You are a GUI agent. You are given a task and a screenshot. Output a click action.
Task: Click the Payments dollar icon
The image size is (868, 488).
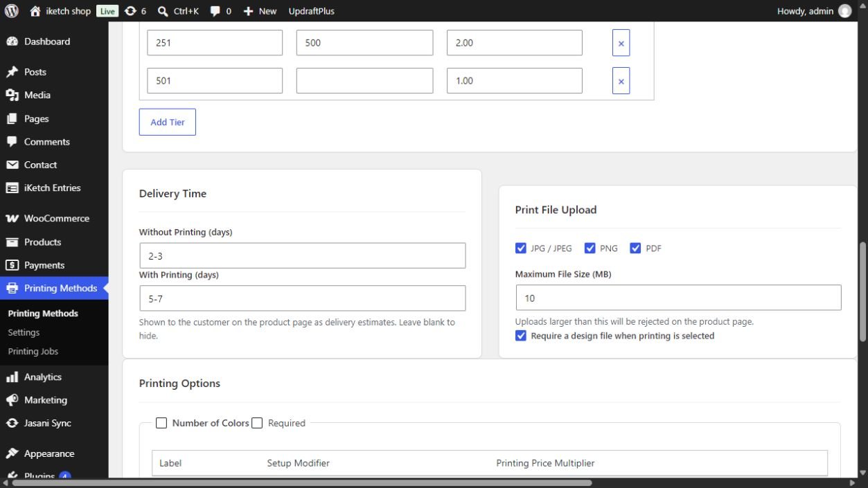tap(12, 265)
